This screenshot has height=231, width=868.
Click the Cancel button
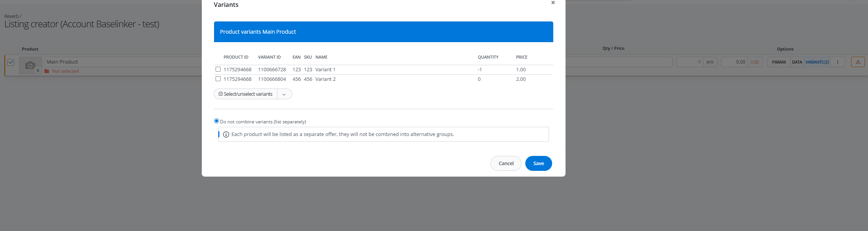[506, 164]
